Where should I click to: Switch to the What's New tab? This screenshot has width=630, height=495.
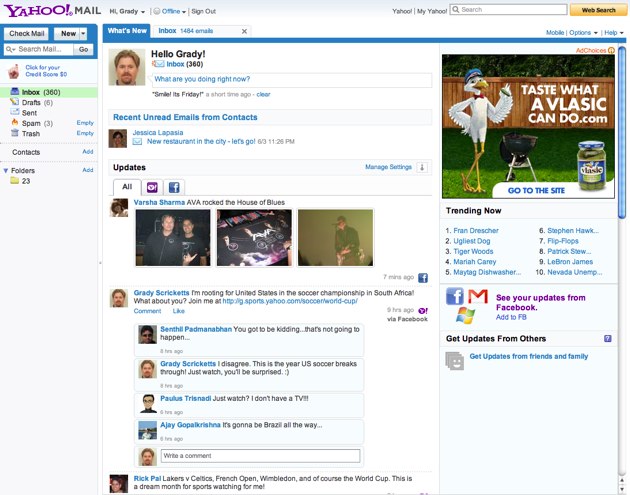tap(127, 32)
